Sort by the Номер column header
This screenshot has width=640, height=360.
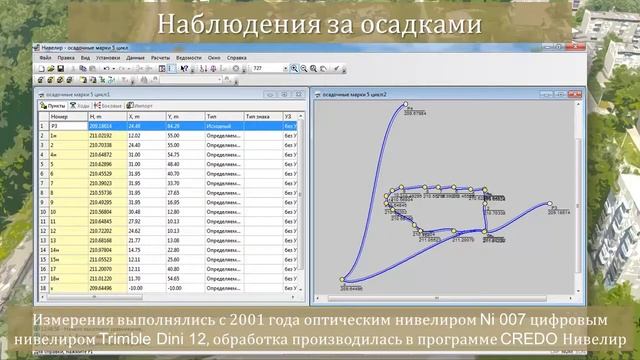(69, 117)
